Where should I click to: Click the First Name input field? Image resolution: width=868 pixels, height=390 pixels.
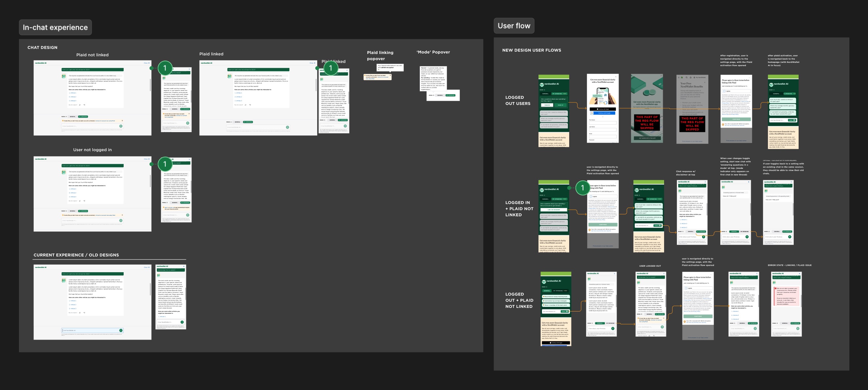coord(603,123)
